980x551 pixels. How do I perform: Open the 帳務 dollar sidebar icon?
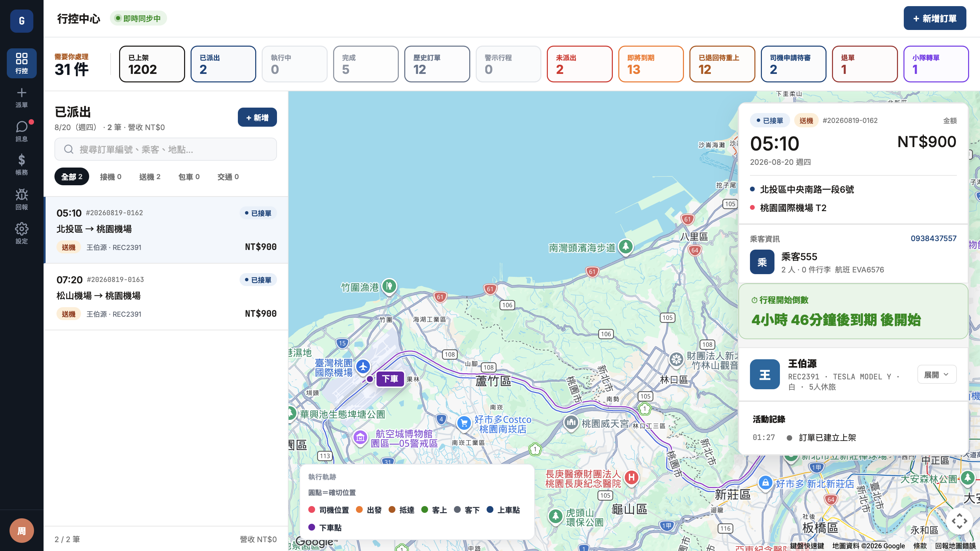click(x=22, y=164)
